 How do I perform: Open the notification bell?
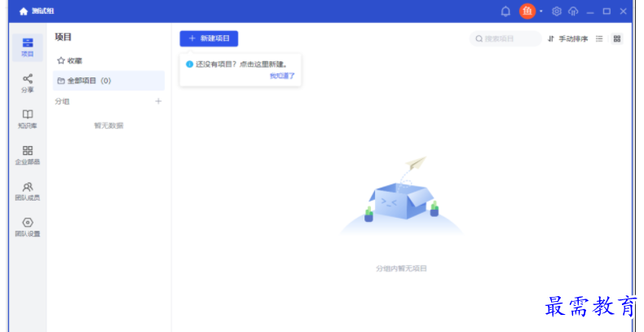[505, 11]
